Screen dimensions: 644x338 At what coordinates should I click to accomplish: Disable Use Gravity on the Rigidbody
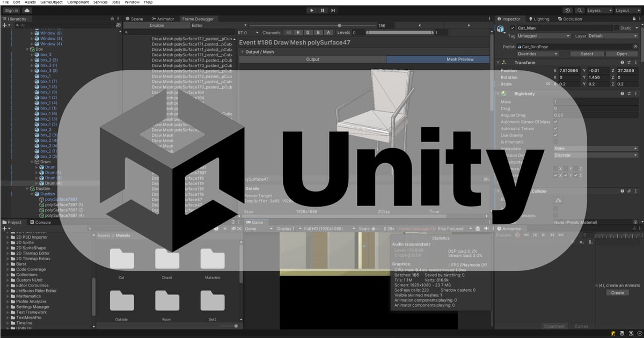(555, 135)
